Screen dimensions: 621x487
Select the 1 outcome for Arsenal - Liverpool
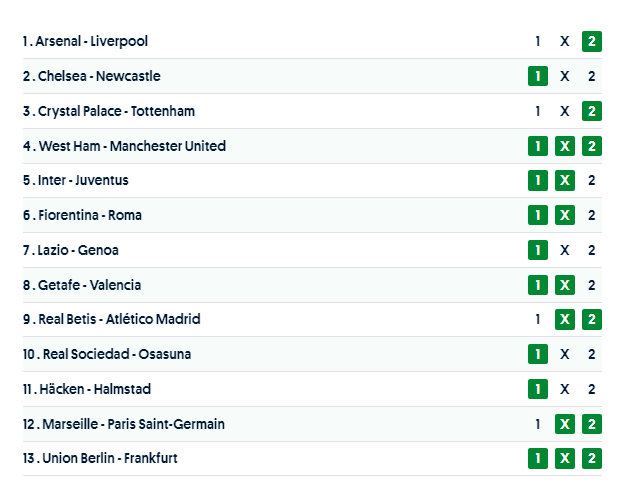pos(537,42)
